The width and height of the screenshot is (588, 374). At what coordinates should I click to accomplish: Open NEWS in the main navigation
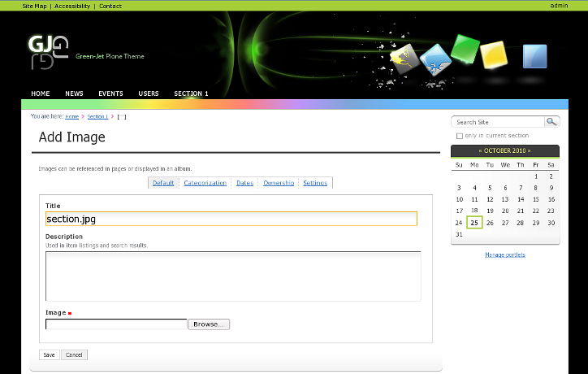(74, 93)
